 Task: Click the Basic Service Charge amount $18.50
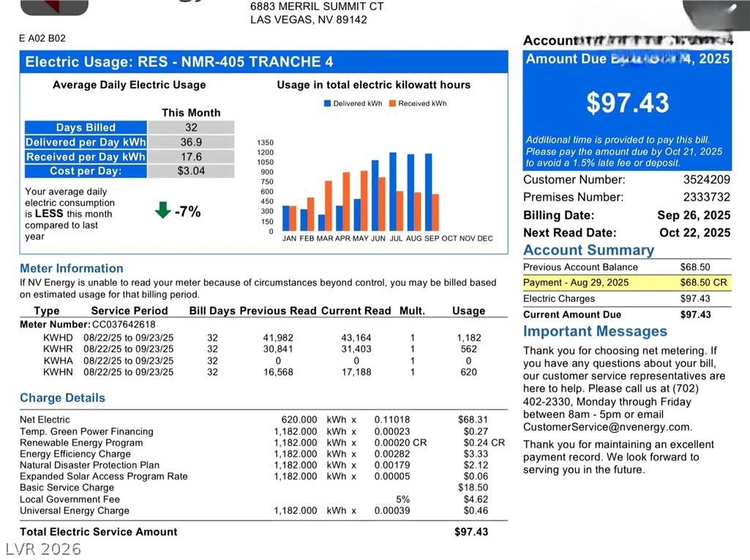tap(473, 488)
